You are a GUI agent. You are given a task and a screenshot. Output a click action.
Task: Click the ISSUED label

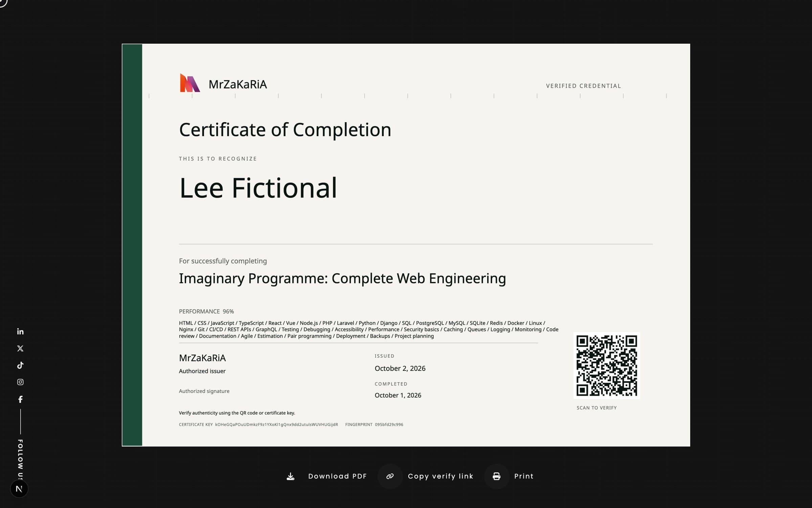(x=384, y=356)
